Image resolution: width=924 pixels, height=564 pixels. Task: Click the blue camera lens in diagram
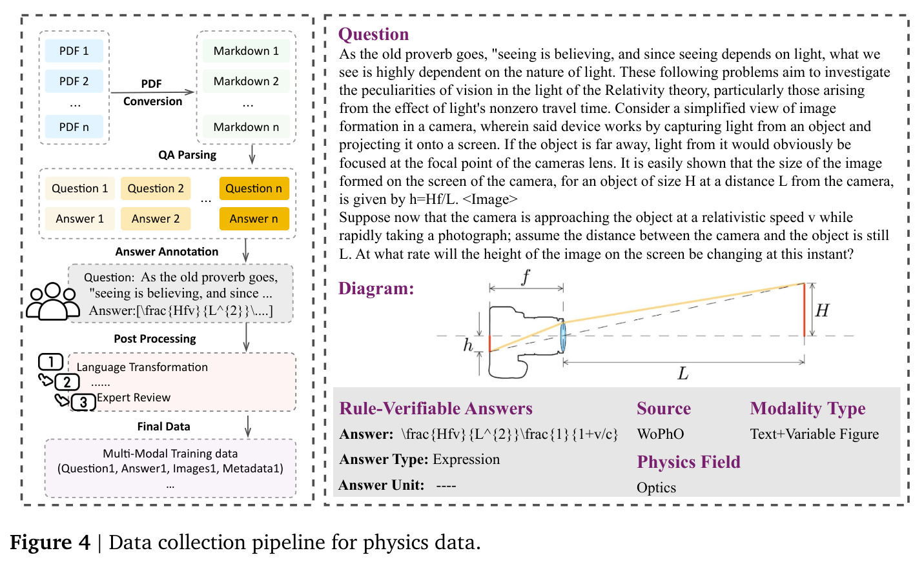[x=563, y=336]
